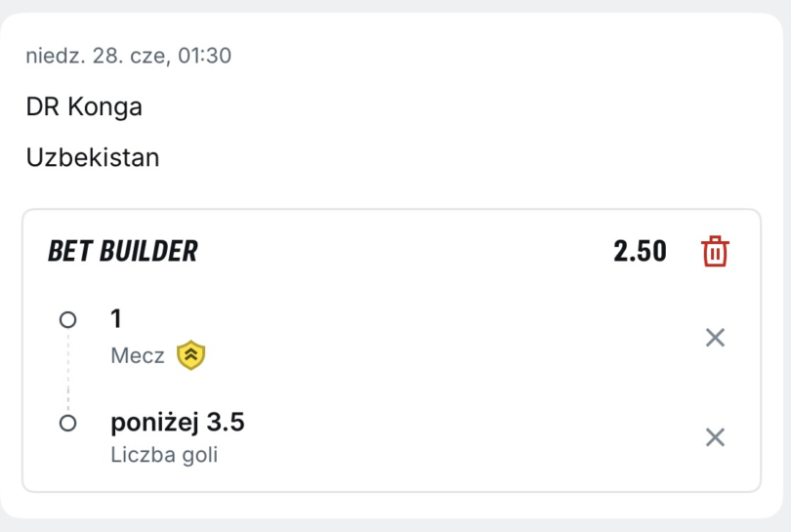Viewport: 791px width, 532px height.
Task: Click the 2.50 odds value
Action: [x=640, y=251]
